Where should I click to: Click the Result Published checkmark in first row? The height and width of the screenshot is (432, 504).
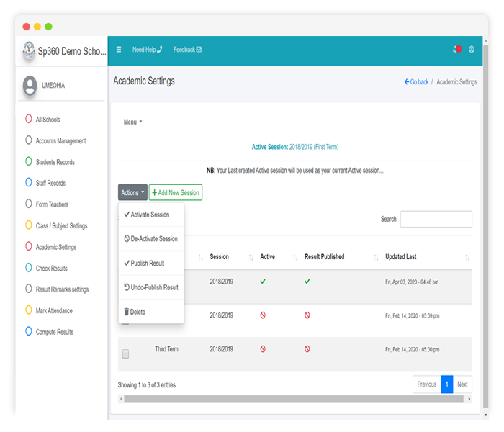pos(307,282)
